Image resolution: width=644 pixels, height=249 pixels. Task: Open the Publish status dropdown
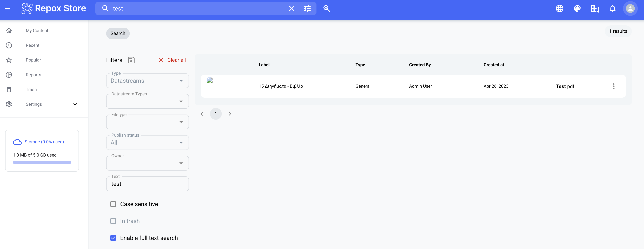(x=181, y=142)
